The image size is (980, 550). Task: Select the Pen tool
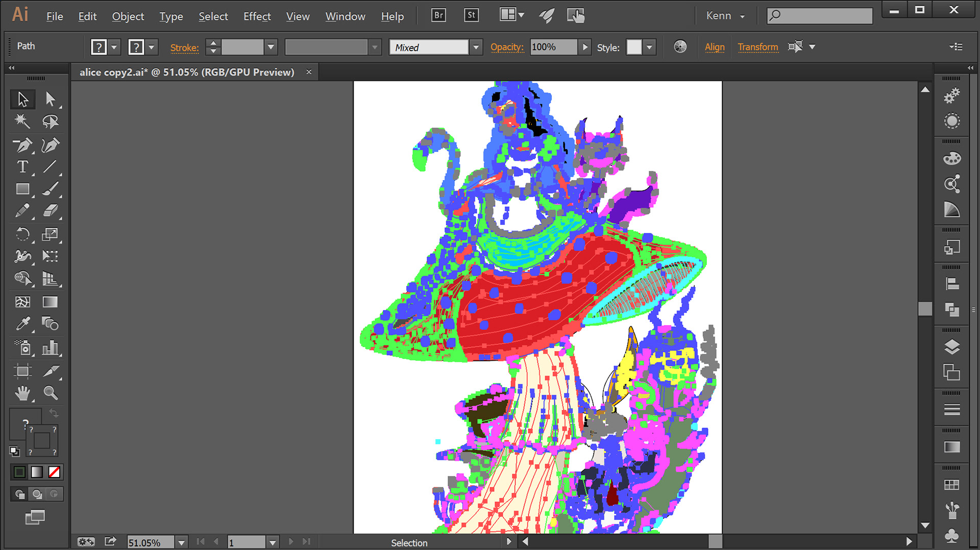click(22, 146)
